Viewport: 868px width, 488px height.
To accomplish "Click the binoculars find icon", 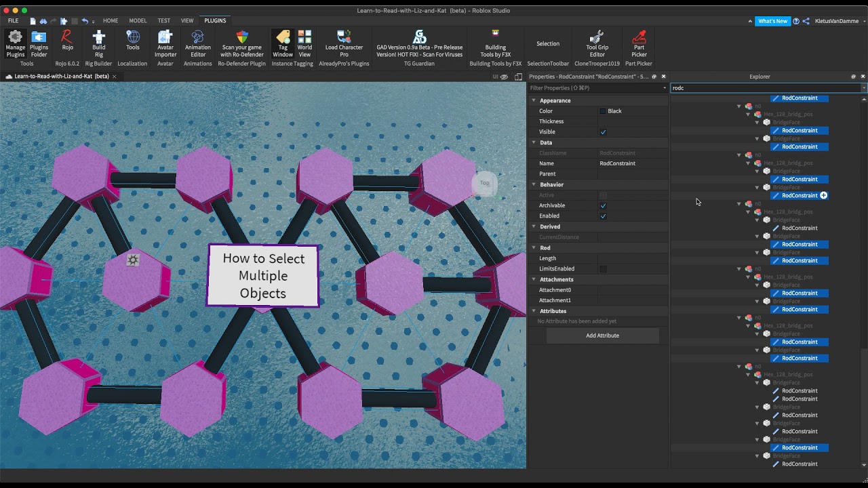I will (x=43, y=21).
